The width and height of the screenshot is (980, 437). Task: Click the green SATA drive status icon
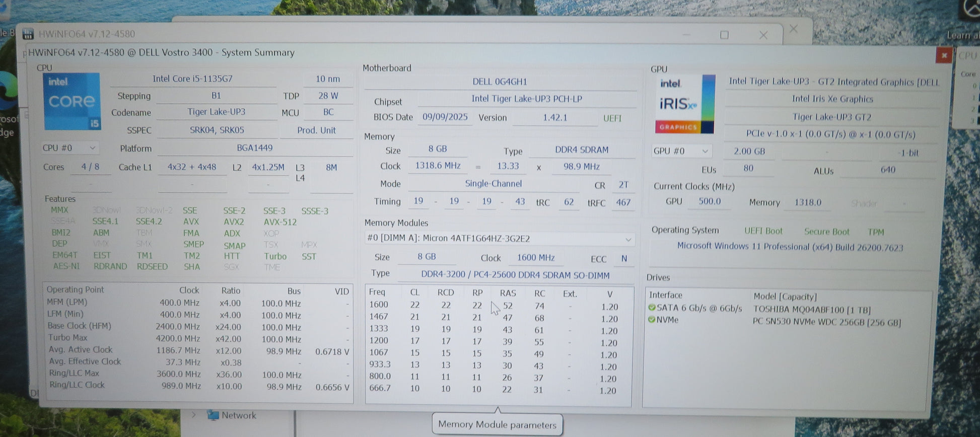point(652,308)
